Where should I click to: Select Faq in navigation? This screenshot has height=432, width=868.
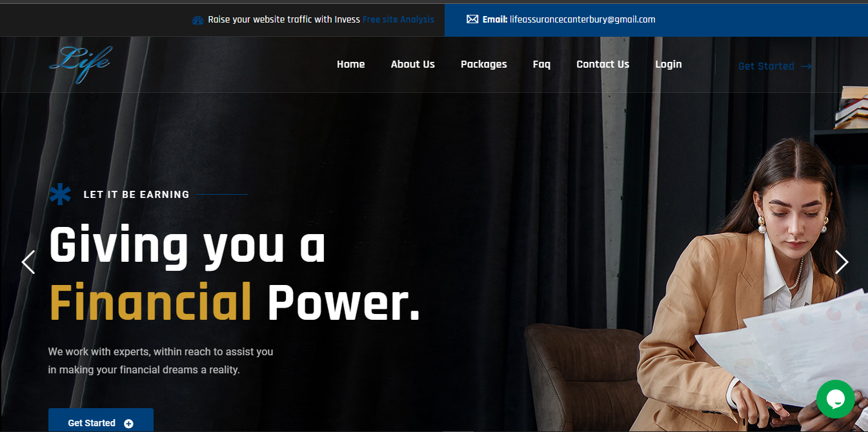point(541,64)
